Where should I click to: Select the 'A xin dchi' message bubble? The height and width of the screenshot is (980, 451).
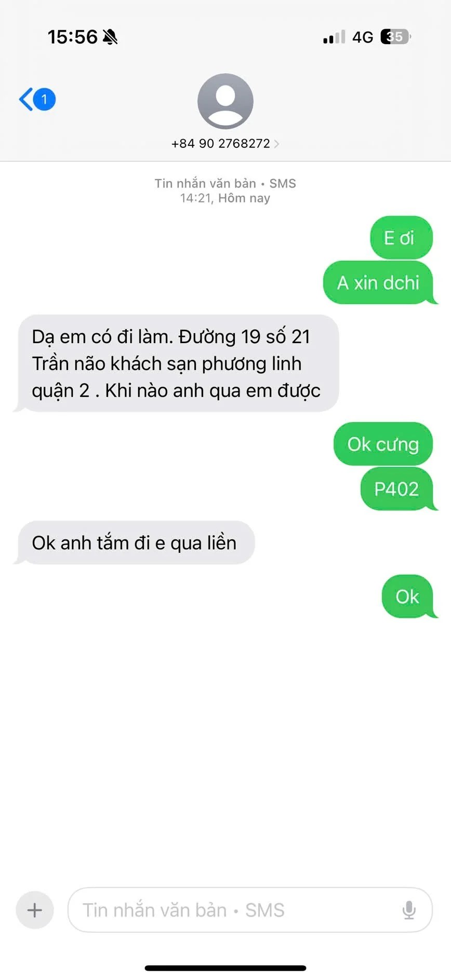coord(379,283)
